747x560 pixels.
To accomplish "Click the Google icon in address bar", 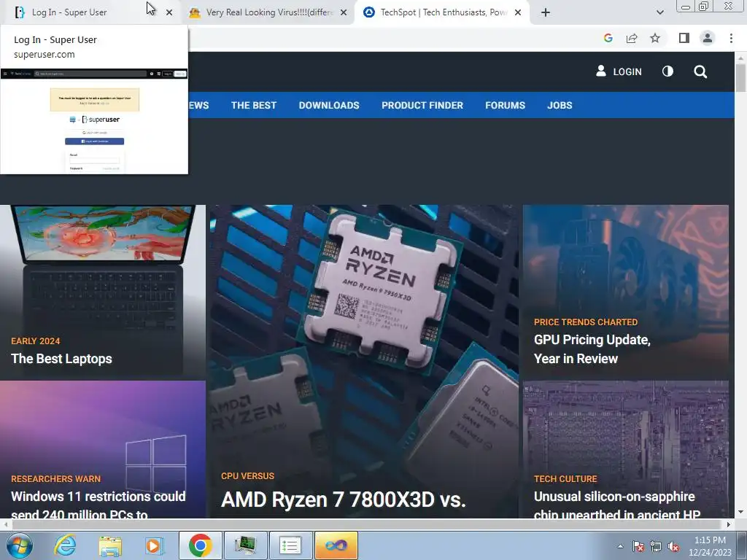I will pos(608,38).
